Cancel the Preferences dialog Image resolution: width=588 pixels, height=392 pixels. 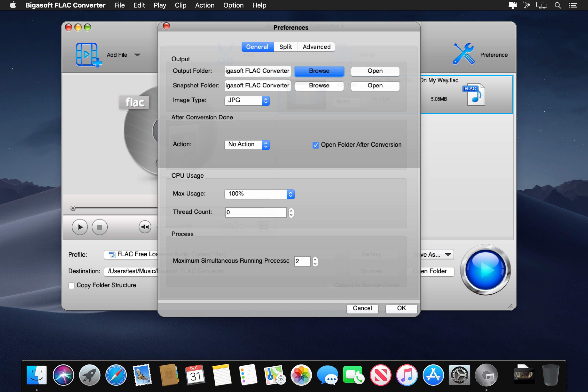362,309
